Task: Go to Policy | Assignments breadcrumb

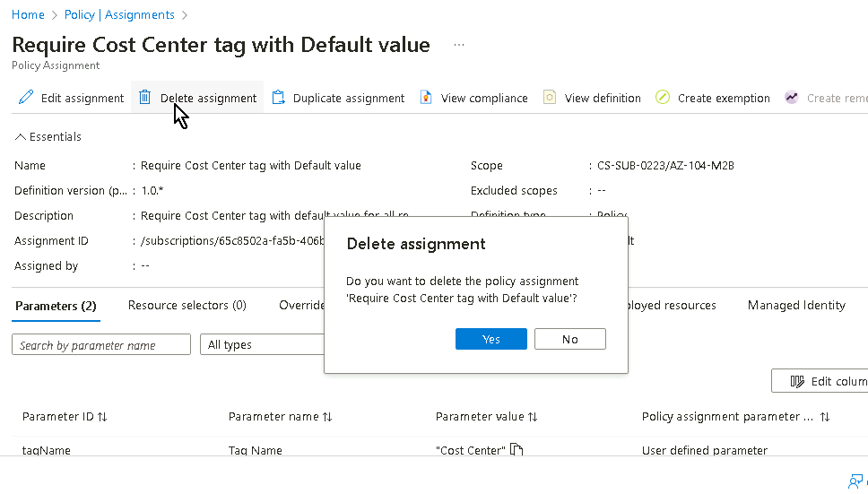Action: tap(119, 15)
